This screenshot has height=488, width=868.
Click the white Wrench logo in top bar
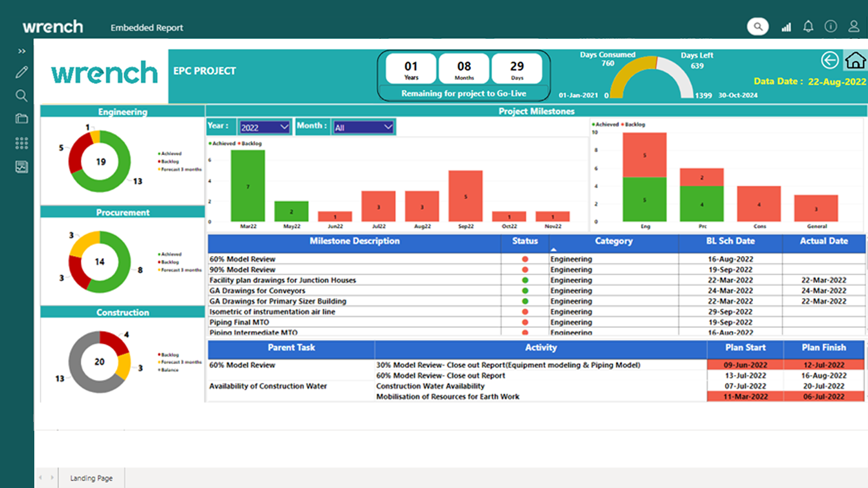coord(53,27)
